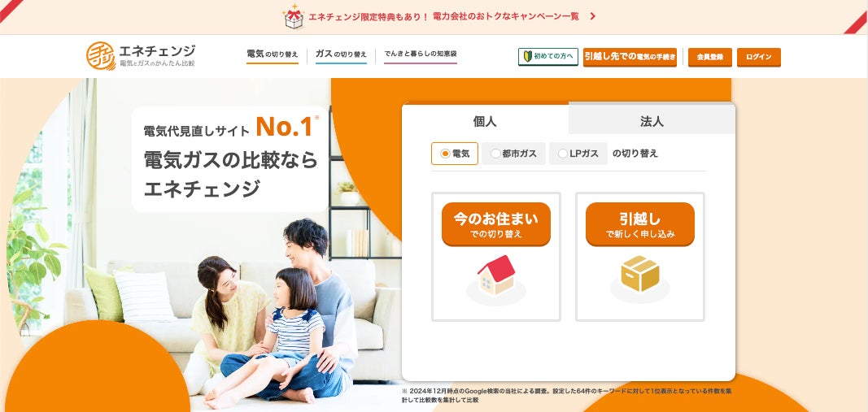Click the Enechange logo icon

click(x=101, y=56)
